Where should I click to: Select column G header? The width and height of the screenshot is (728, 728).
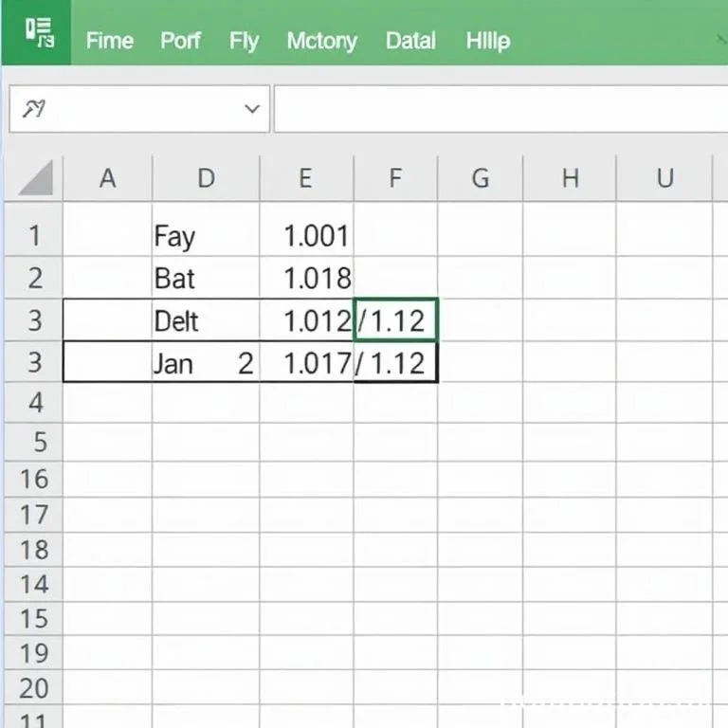pyautogui.click(x=480, y=177)
